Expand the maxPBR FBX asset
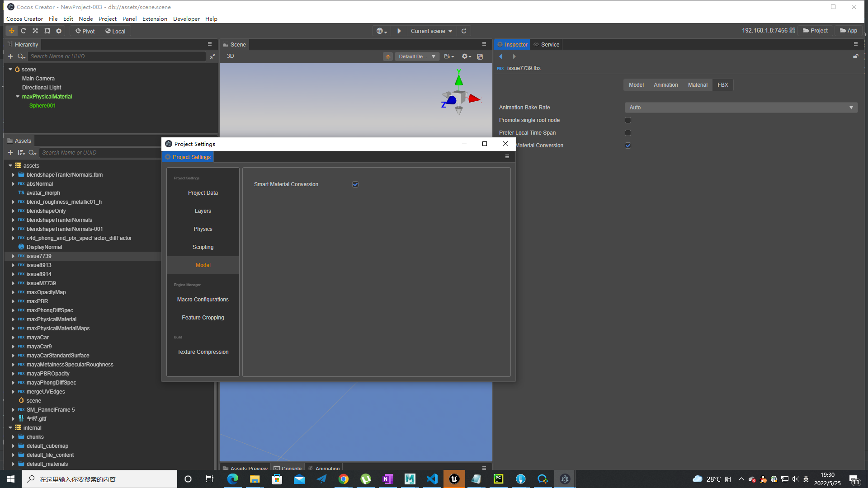This screenshot has width=868, height=488. tap(13, 301)
